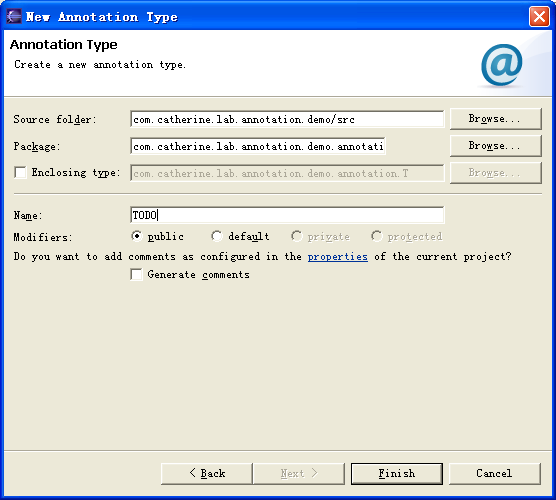This screenshot has height=500, width=556.
Task: Click into the Source folder text field
Action: 287,119
